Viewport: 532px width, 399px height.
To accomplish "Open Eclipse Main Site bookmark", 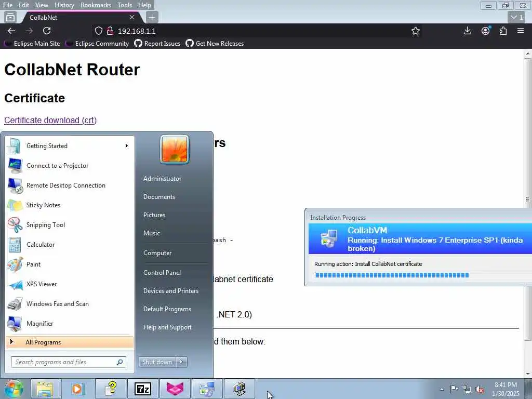I will coord(33,44).
